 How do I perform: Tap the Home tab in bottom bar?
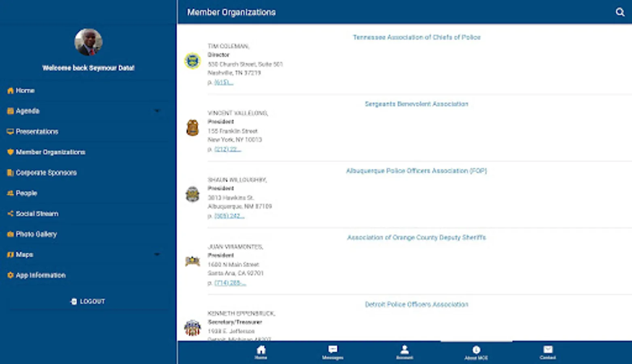point(261,352)
